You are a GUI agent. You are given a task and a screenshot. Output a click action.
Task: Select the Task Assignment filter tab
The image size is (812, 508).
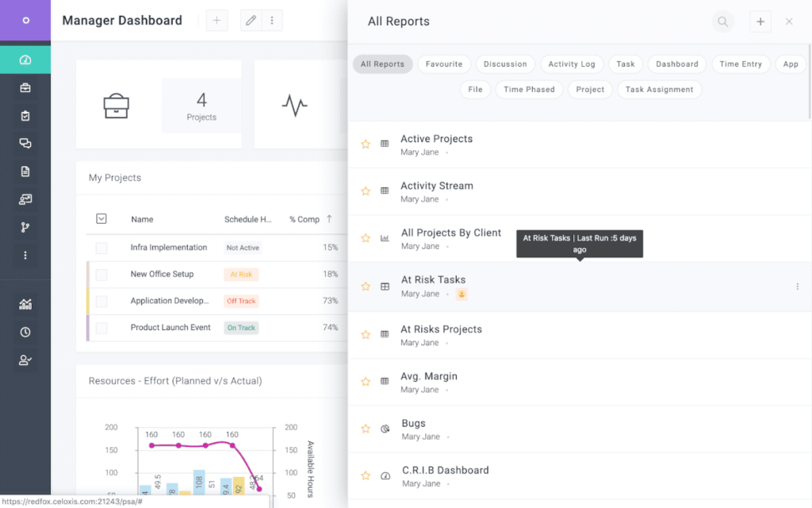click(659, 89)
